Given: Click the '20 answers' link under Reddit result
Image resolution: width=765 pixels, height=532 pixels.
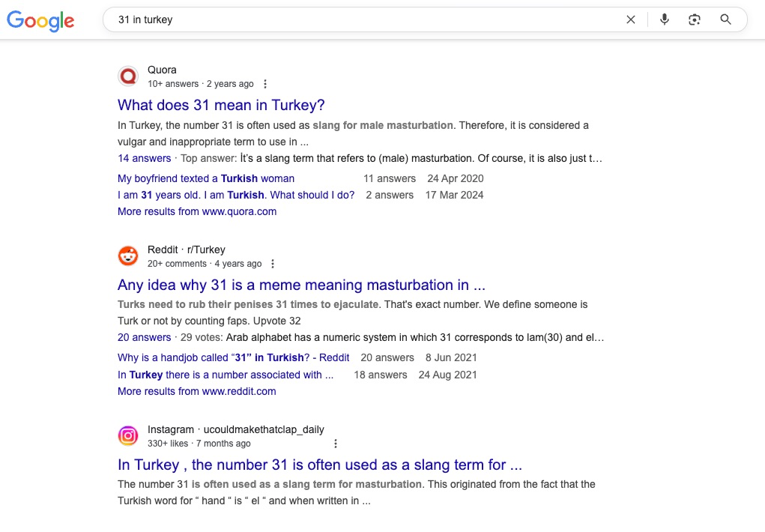Looking at the screenshot, I should click(145, 337).
